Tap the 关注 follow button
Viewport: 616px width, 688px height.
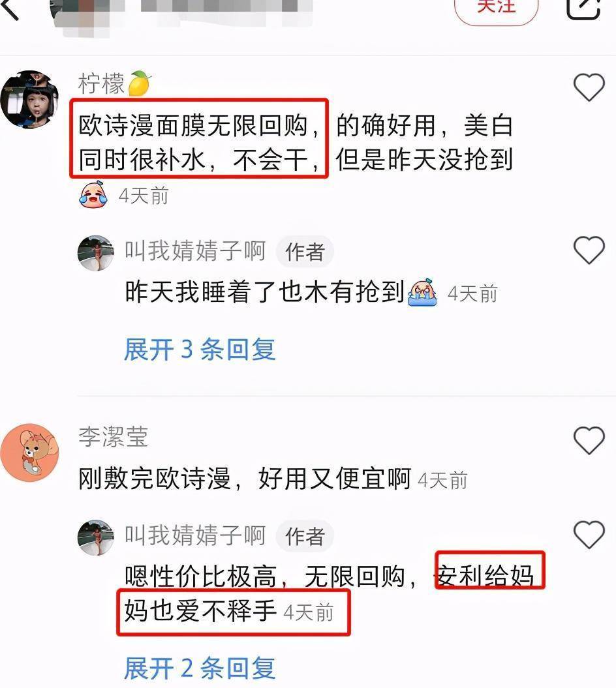(x=496, y=8)
